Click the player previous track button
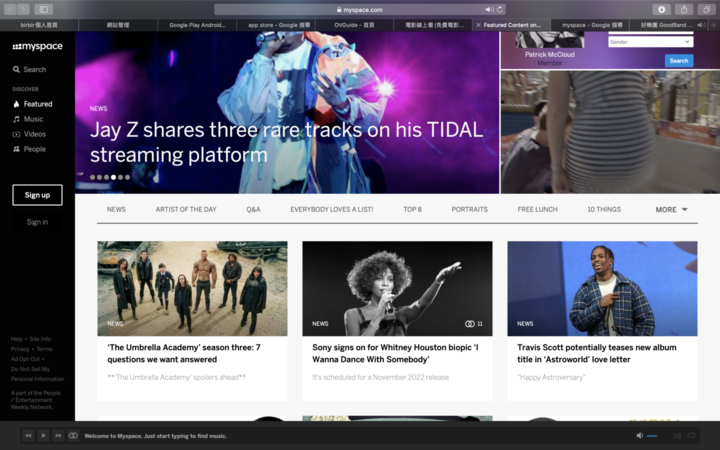This screenshot has height=450, width=720. click(28, 435)
